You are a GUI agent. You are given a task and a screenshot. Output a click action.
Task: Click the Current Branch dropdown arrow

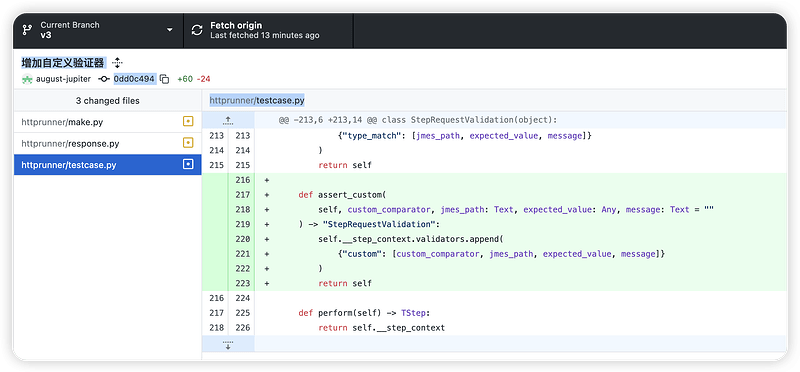coord(170,30)
